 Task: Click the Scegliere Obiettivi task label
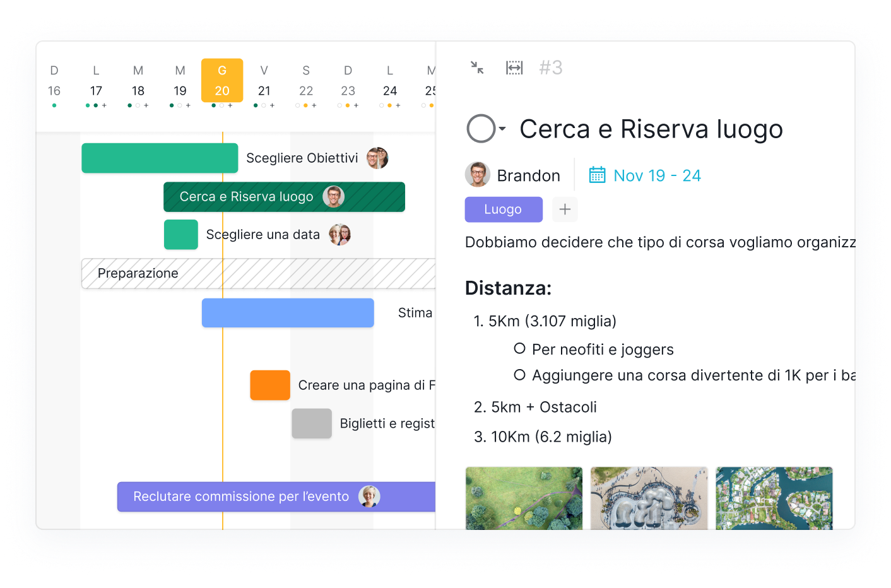(x=302, y=158)
